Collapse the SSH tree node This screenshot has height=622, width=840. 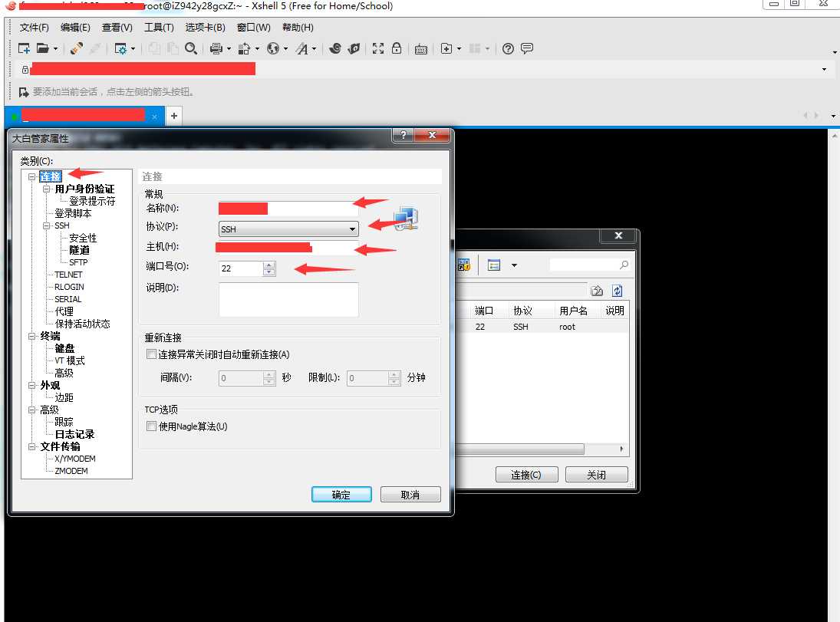47,225
